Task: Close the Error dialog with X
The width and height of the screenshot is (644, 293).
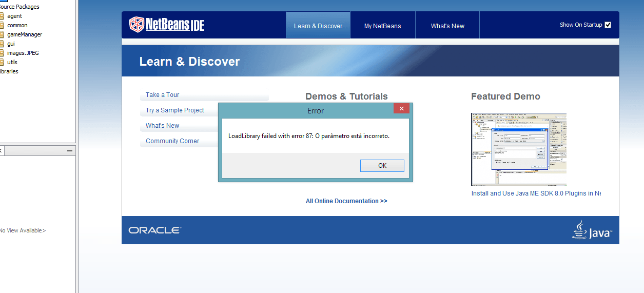Action: [401, 109]
